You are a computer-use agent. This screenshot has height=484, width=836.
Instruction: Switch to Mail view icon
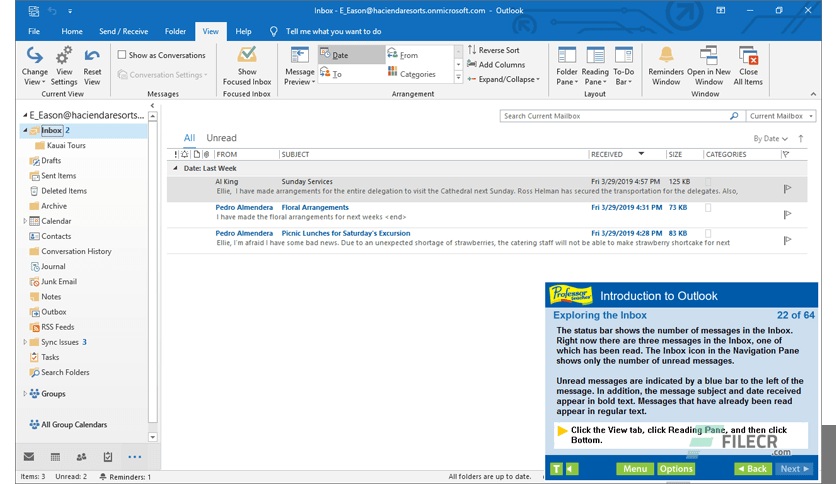tap(29, 457)
